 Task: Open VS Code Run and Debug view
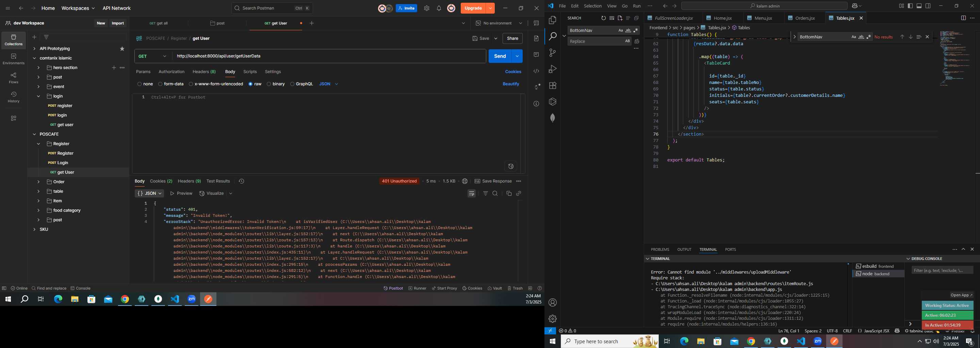[x=552, y=69]
